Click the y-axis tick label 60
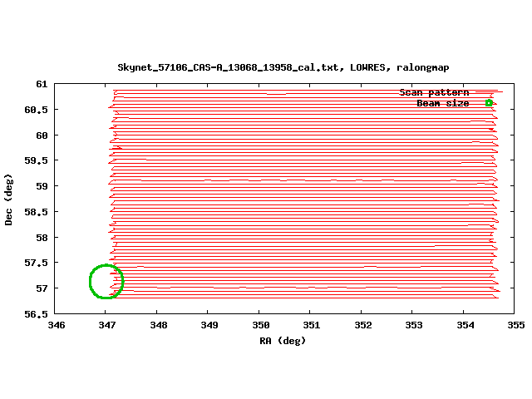This screenshot has width=532, height=399. coord(42,135)
